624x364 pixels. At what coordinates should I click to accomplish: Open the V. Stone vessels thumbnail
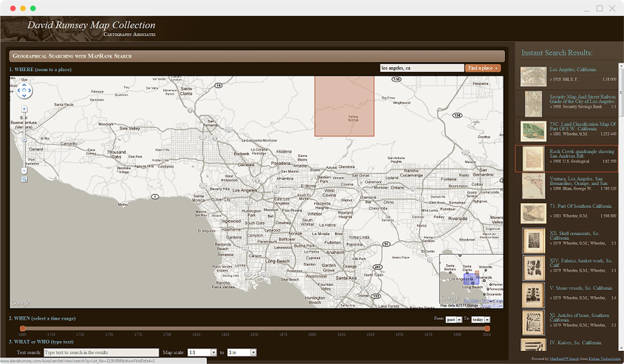point(534,295)
